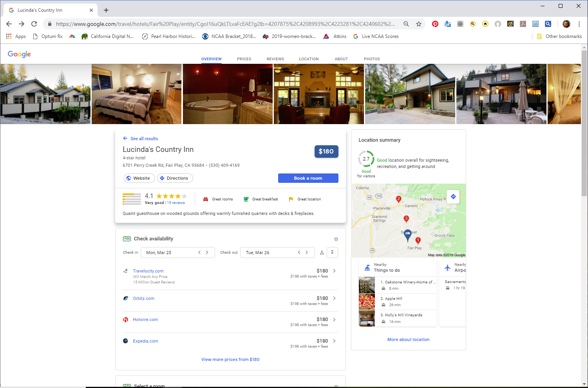The width and height of the screenshot is (588, 388).
Task: Open the Check in date field
Action: click(178, 253)
